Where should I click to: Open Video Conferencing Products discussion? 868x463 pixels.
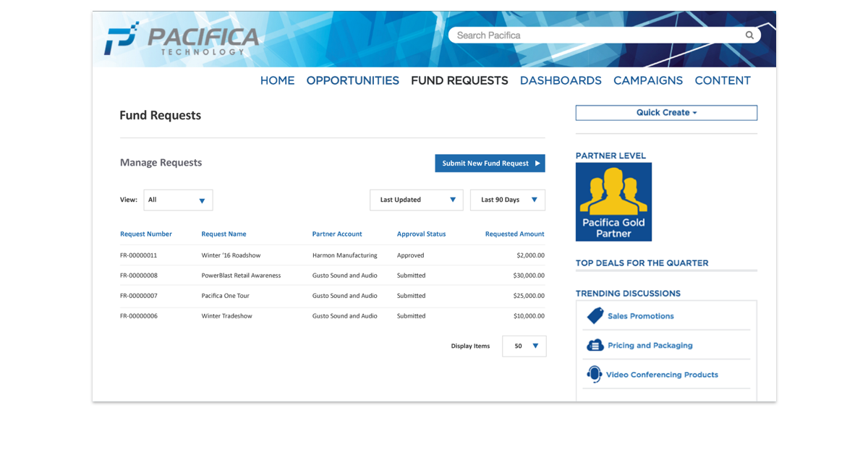tap(662, 375)
